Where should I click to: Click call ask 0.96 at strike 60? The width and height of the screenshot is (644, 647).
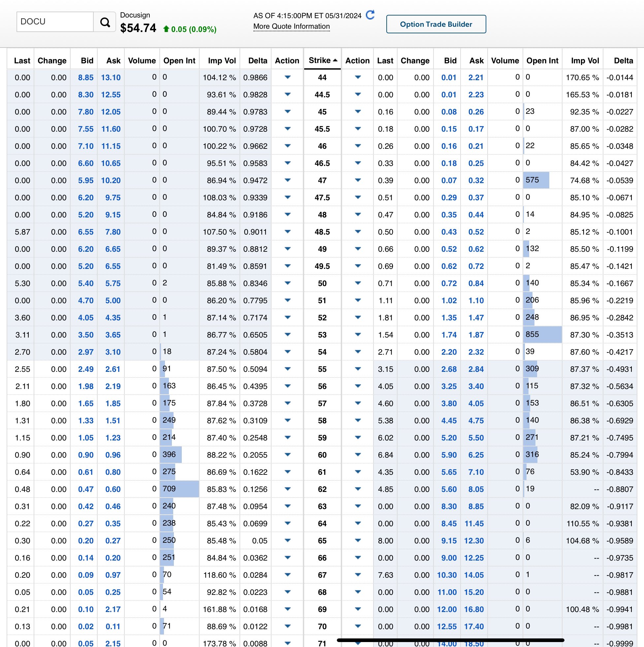(x=113, y=455)
